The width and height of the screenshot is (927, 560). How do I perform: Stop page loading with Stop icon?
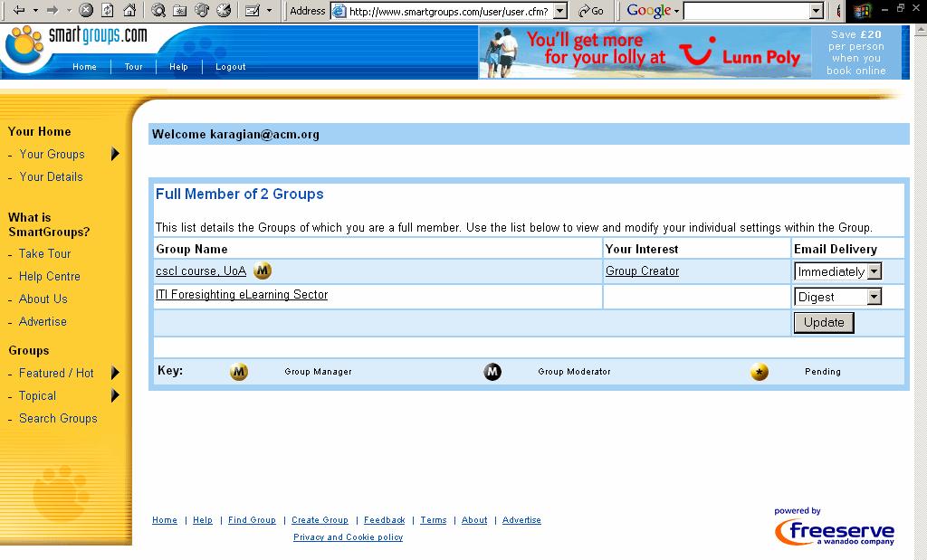[x=86, y=10]
